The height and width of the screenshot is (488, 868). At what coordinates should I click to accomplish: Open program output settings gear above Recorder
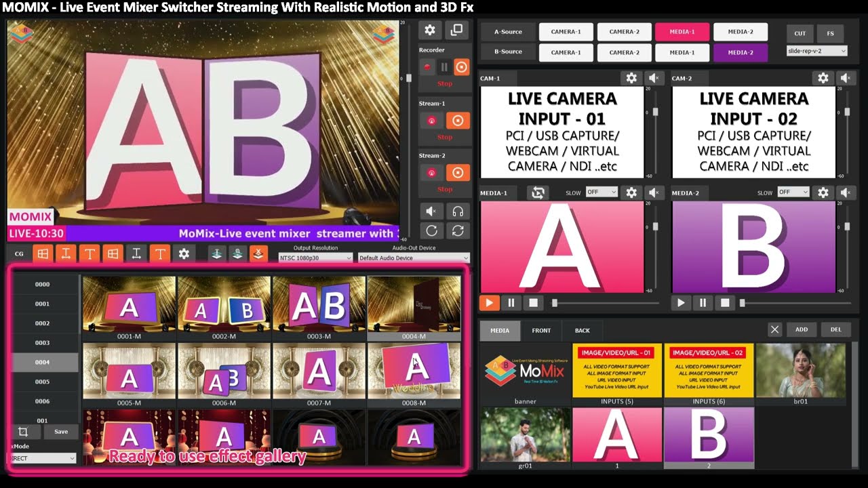pos(431,30)
